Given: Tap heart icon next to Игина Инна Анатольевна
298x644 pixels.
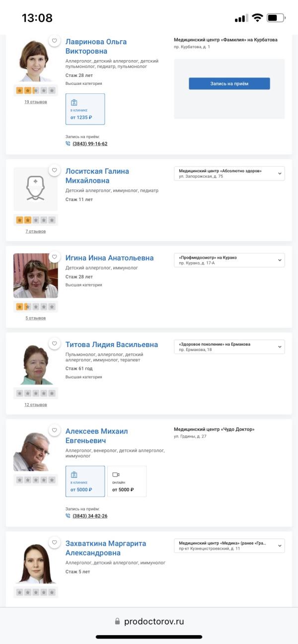Looking at the screenshot, I should point(55,257).
